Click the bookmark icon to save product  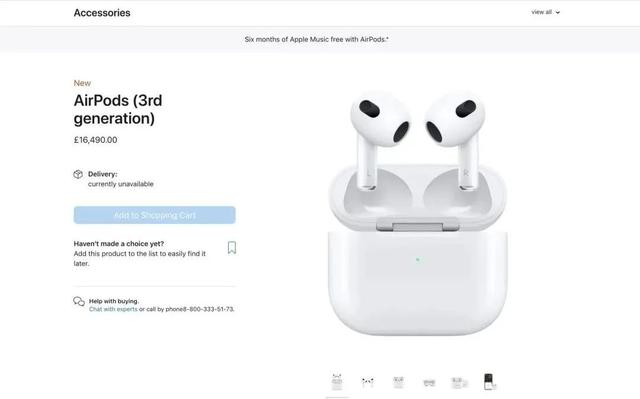232,248
